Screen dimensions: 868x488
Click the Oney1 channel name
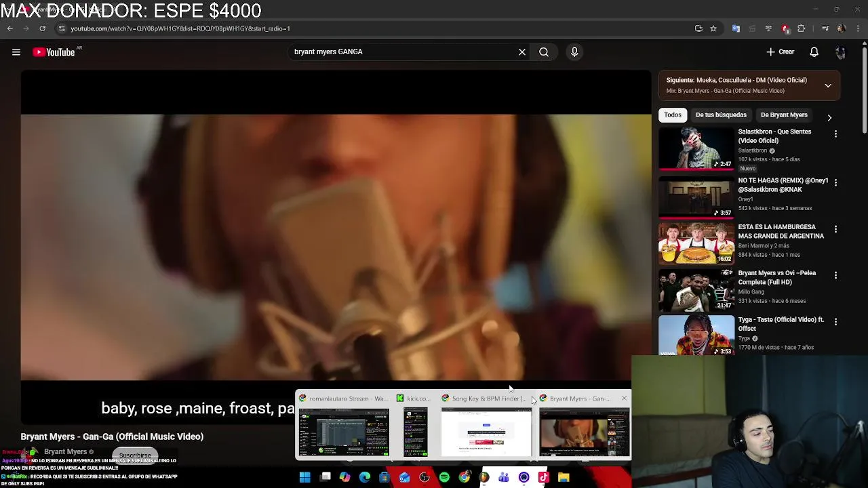[746, 199]
